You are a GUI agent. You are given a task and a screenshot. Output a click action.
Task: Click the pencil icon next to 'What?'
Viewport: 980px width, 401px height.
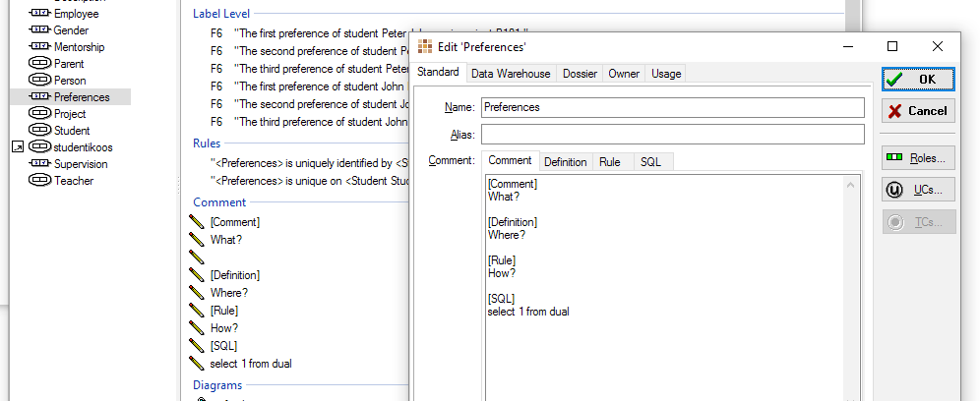click(x=196, y=240)
